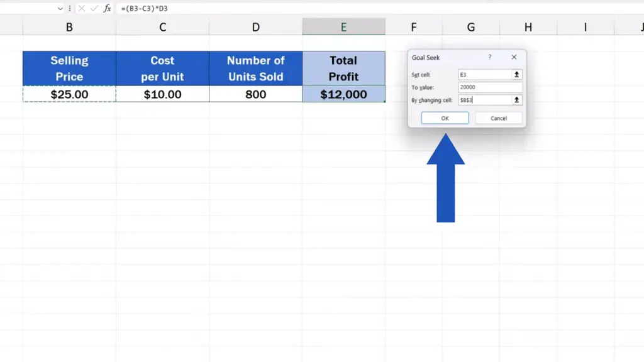
Task: Select column B header
Action: [69, 27]
